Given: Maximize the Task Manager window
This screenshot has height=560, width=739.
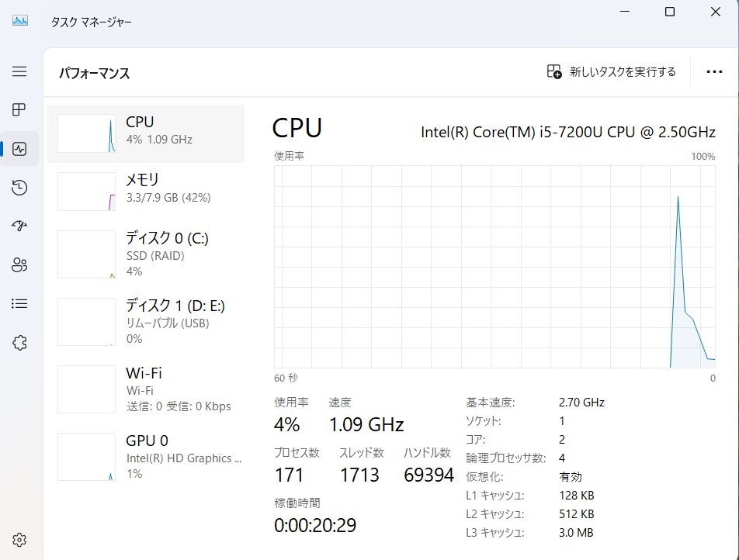Looking at the screenshot, I should (x=670, y=12).
